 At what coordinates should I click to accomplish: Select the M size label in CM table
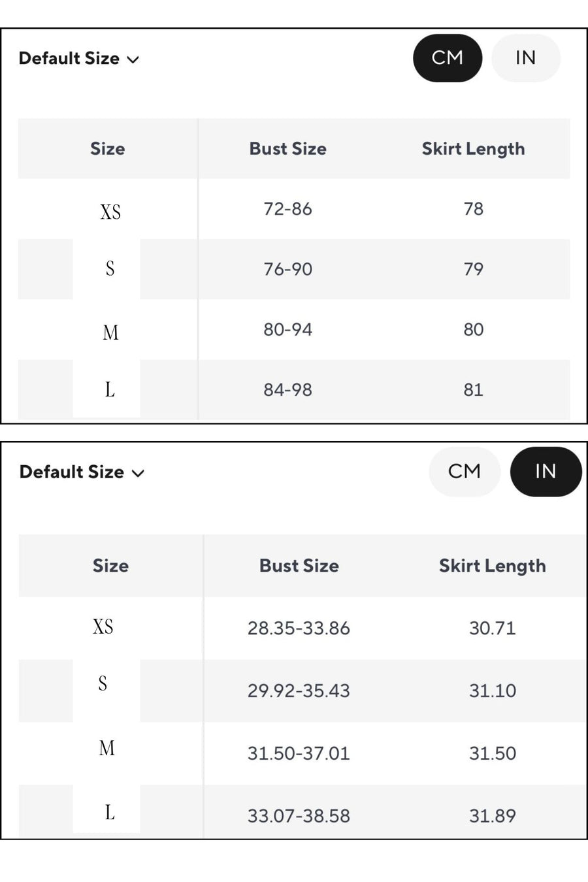110,333
